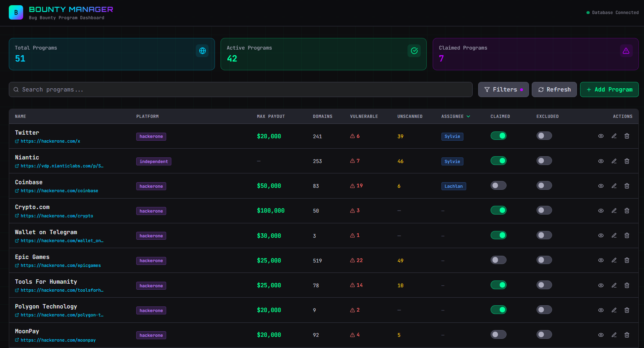Viewport: 644px width, 348px height.
Task: Enable Claimed switch for Coinbase
Action: tap(499, 185)
